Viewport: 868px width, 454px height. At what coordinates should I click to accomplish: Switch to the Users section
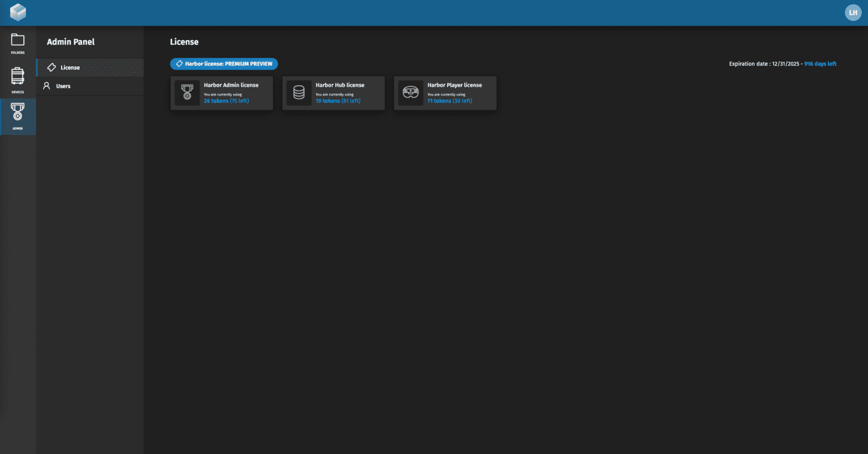pos(64,85)
